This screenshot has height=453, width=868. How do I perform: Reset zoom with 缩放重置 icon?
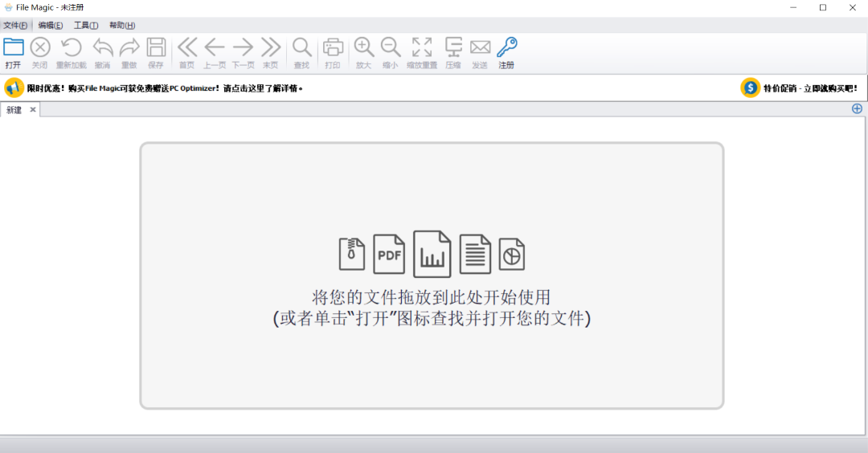[422, 47]
